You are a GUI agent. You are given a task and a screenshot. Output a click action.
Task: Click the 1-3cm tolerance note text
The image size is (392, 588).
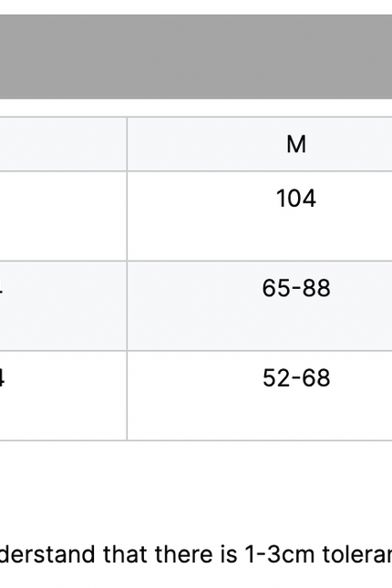pos(196,554)
